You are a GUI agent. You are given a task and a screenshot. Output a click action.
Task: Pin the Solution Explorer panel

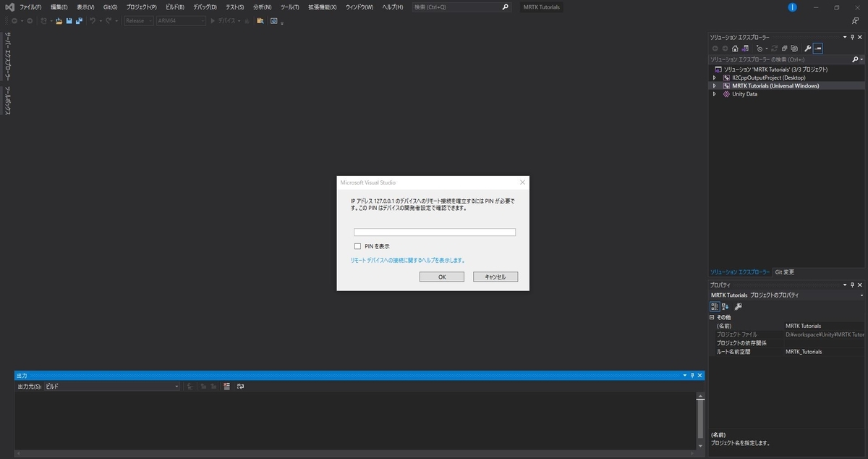pyautogui.click(x=852, y=37)
